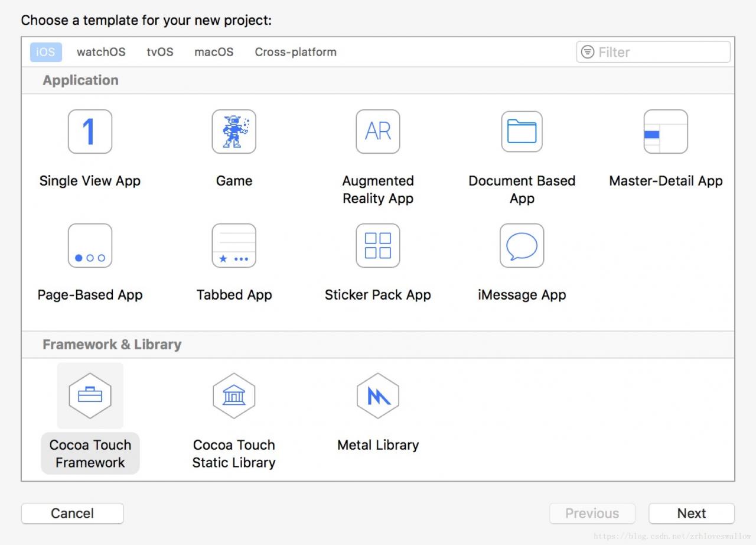
Task: Choose the Master-Detail App template icon
Action: tap(666, 132)
